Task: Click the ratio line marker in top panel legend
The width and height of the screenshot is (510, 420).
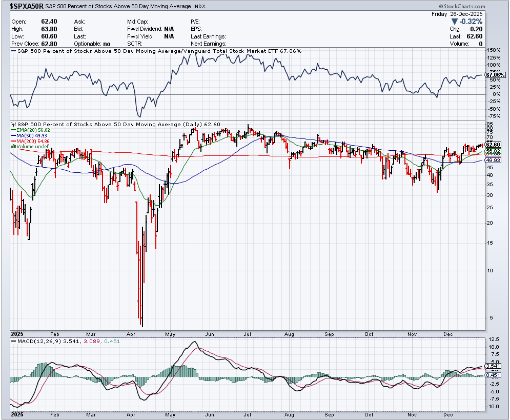Action: click(x=13, y=51)
